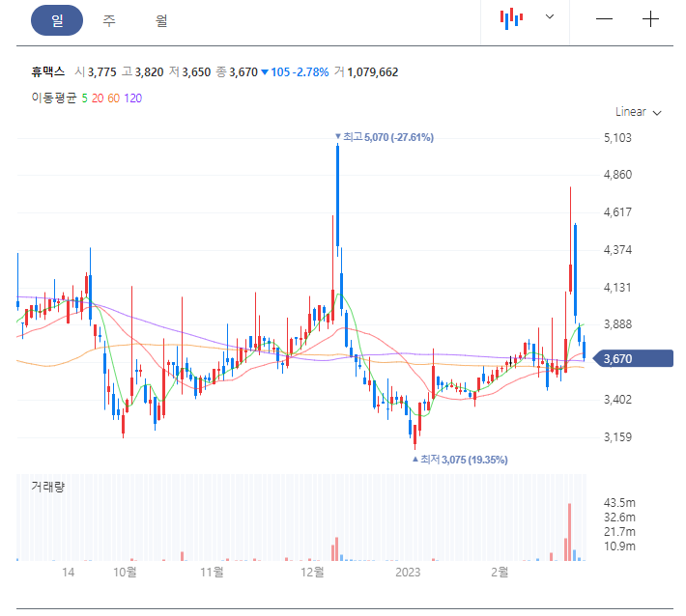Click the 거래량 volume label

pyautogui.click(x=47, y=487)
